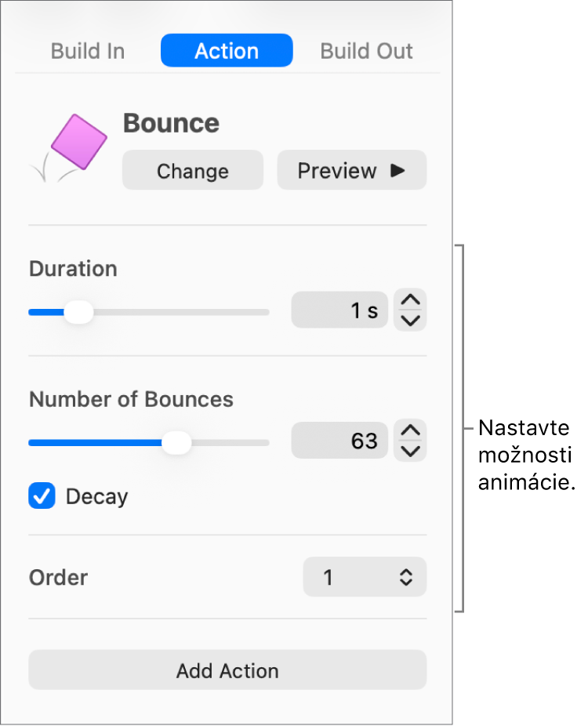588x726 pixels.
Task: Select the Action tab
Action: 227,50
